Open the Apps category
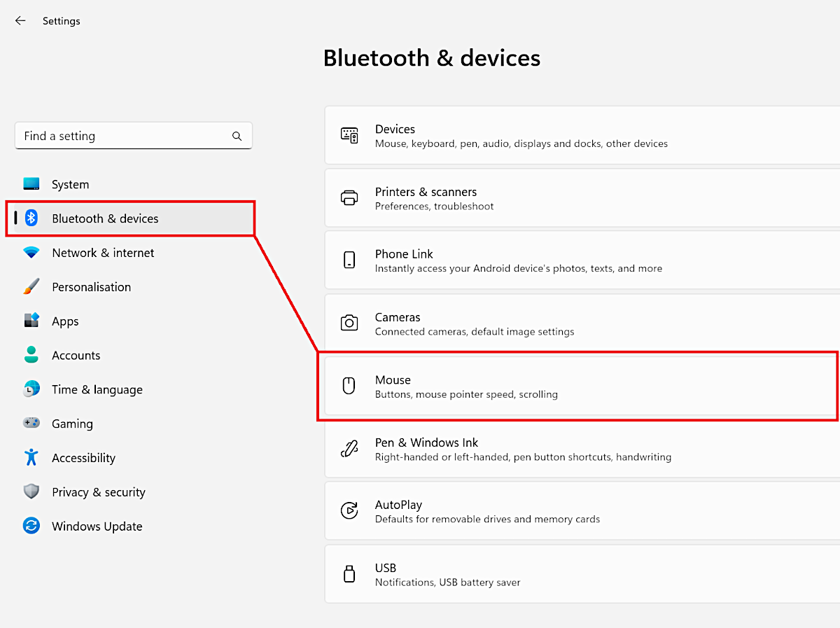The image size is (840, 628). point(65,321)
